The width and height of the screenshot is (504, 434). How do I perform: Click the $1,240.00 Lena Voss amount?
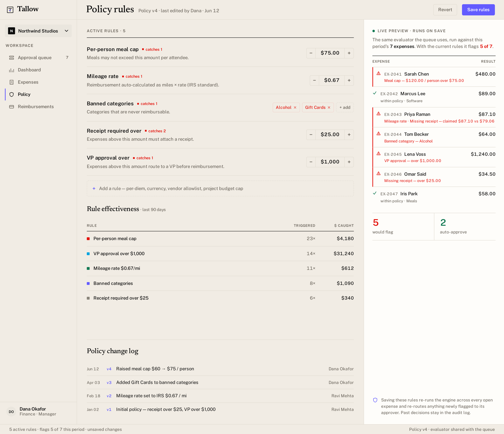point(483,154)
